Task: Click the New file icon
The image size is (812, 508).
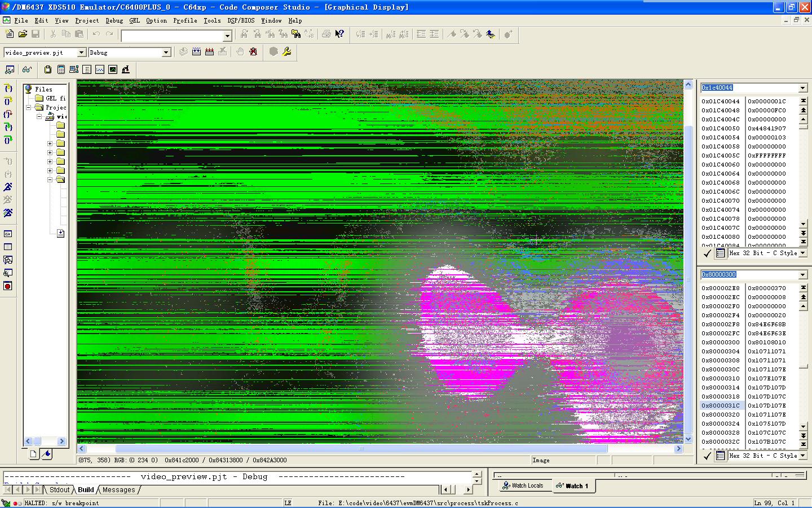Action: tap(10, 34)
